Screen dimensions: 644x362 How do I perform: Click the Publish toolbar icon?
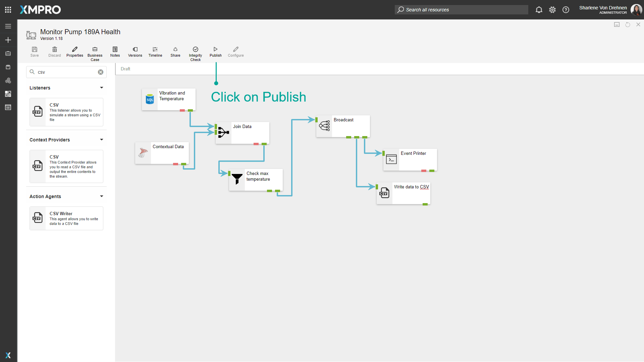click(215, 52)
